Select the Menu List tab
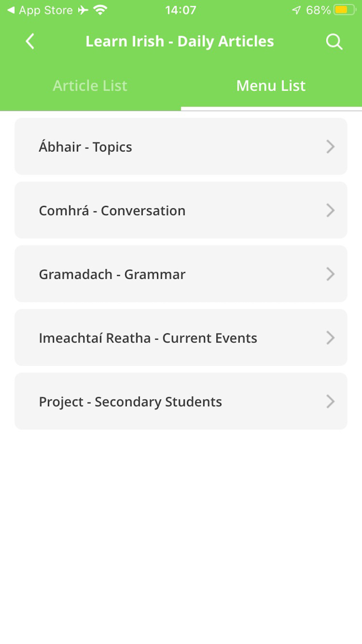Viewport: 362px width, 644px height. [x=270, y=85]
